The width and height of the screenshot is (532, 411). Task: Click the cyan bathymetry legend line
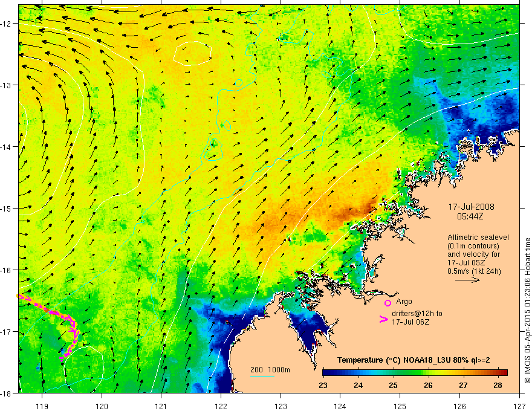262,376
